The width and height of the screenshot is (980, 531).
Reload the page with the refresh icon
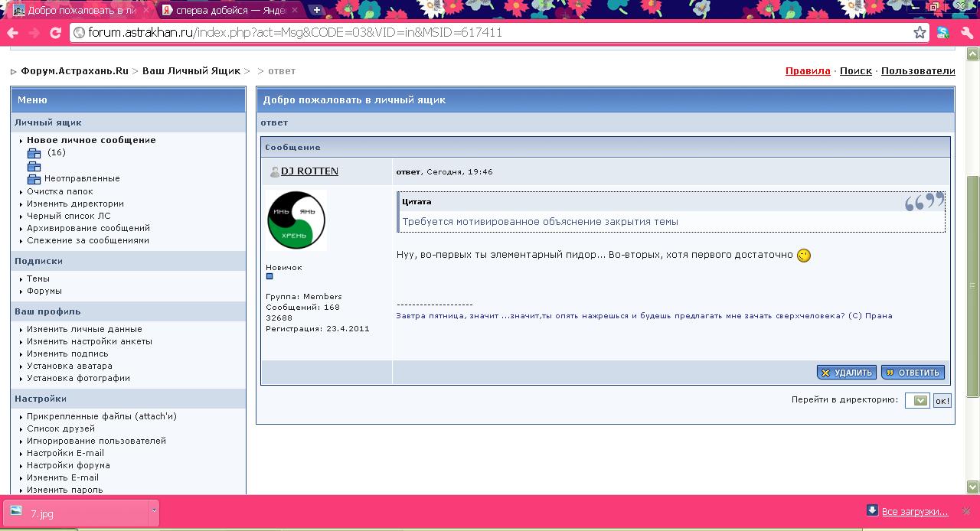pyautogui.click(x=55, y=33)
